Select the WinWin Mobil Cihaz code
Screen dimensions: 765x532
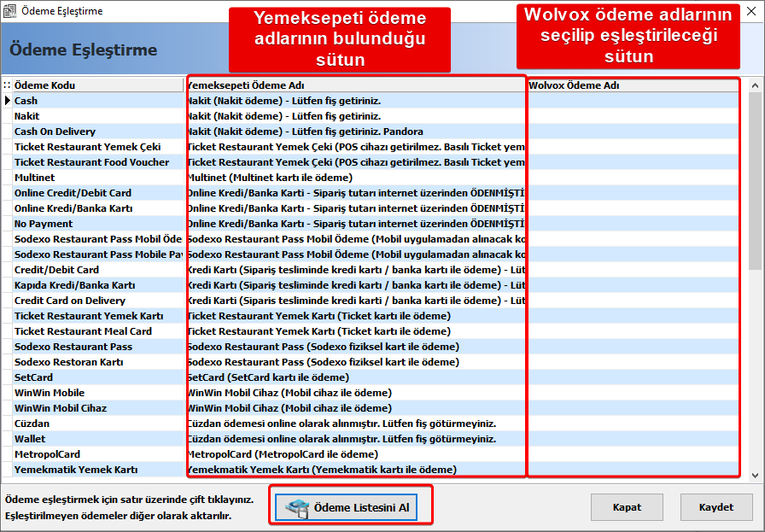pos(98,408)
